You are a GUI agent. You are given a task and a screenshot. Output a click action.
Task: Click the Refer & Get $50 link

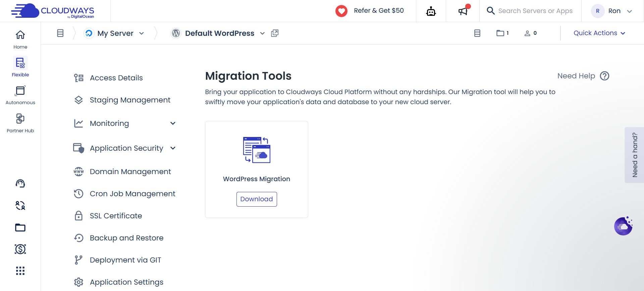pos(379,11)
